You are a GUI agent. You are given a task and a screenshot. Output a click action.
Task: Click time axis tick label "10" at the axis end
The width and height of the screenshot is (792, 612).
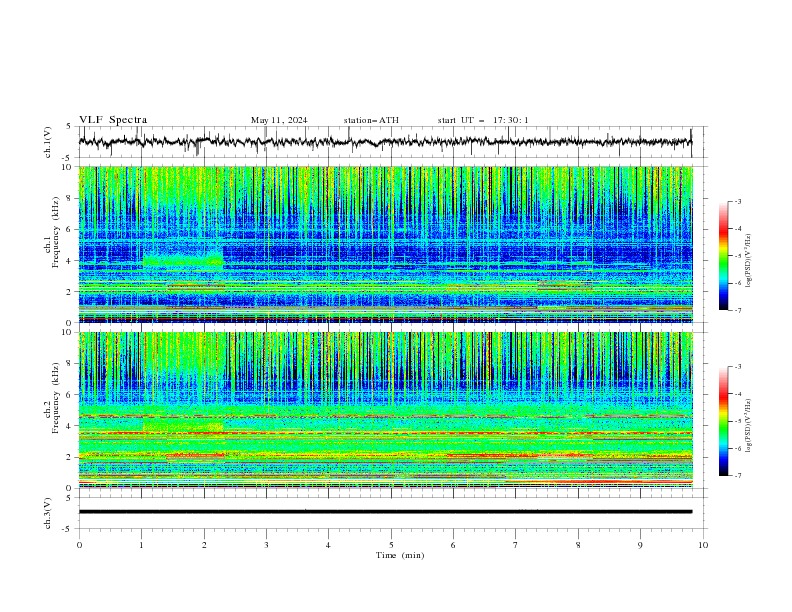(703, 545)
